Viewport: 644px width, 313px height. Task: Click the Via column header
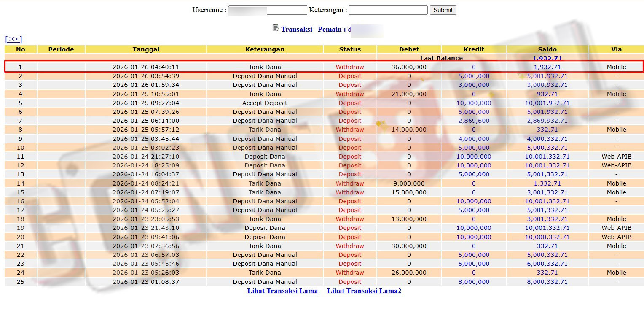tap(616, 49)
